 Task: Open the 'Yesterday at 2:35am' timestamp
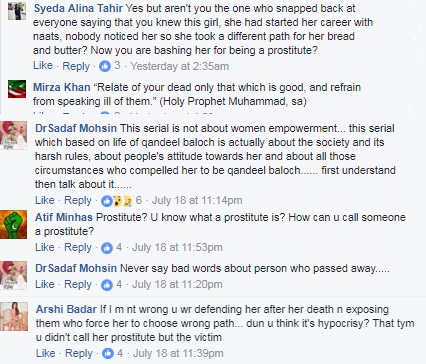(180, 66)
